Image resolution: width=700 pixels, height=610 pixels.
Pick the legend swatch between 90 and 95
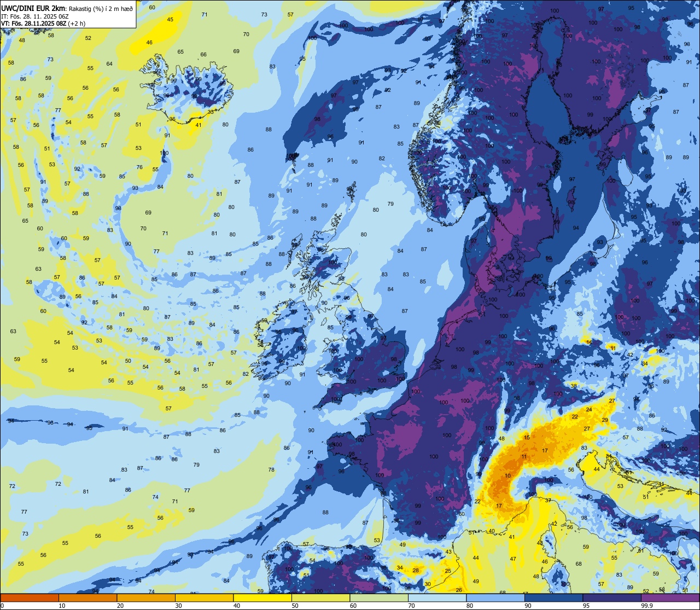click(x=553, y=597)
